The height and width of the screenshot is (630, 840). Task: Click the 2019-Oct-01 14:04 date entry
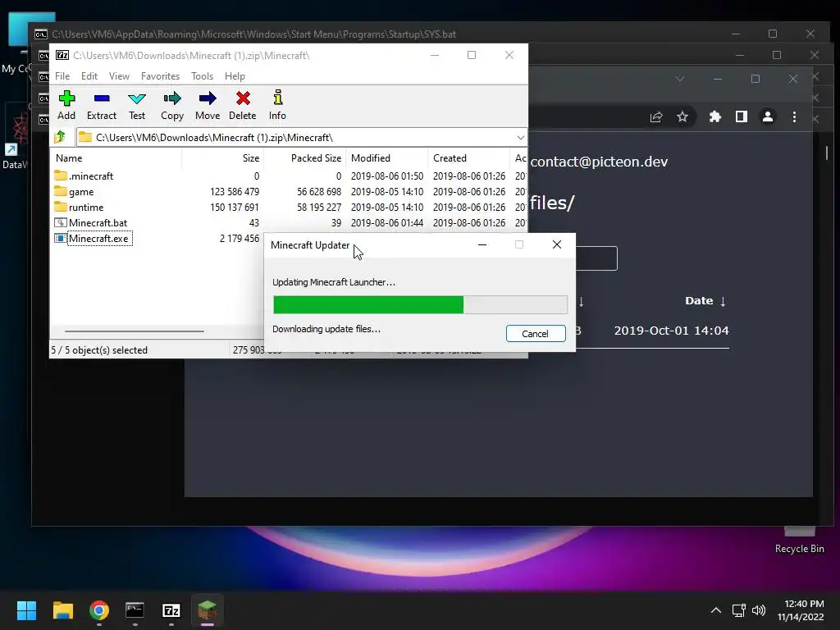coord(671,331)
